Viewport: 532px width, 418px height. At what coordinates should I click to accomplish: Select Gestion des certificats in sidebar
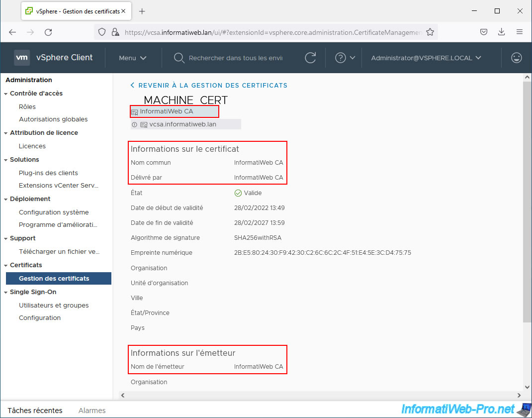tap(54, 278)
